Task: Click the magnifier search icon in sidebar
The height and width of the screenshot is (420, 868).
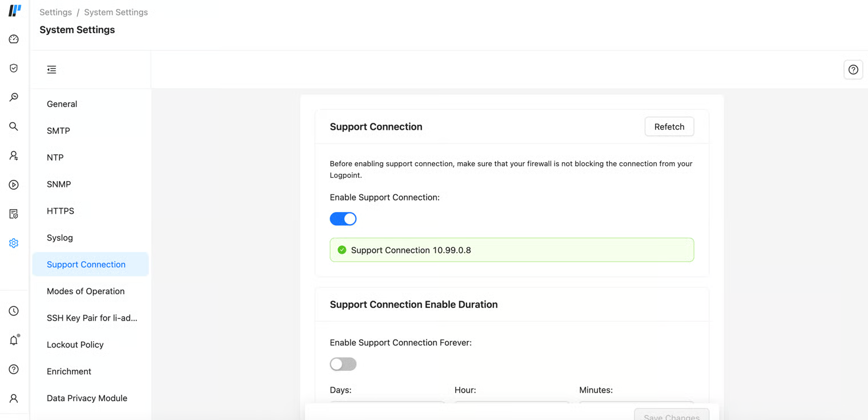Action: tap(14, 126)
